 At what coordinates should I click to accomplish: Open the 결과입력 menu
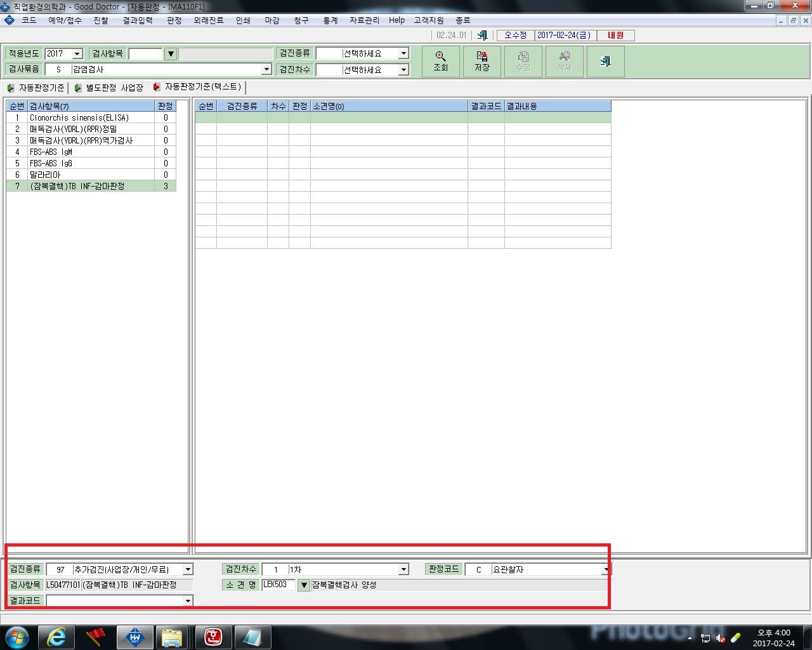(x=138, y=20)
